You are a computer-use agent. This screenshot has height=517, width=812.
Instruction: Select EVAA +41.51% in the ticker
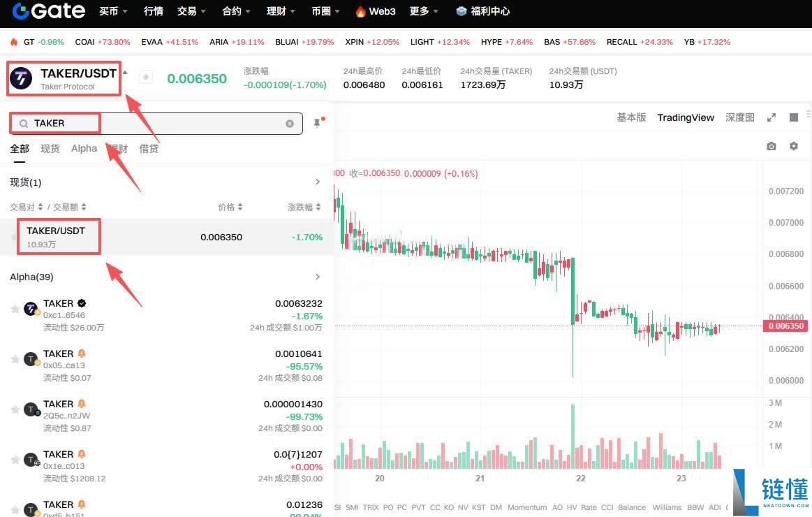tap(170, 42)
